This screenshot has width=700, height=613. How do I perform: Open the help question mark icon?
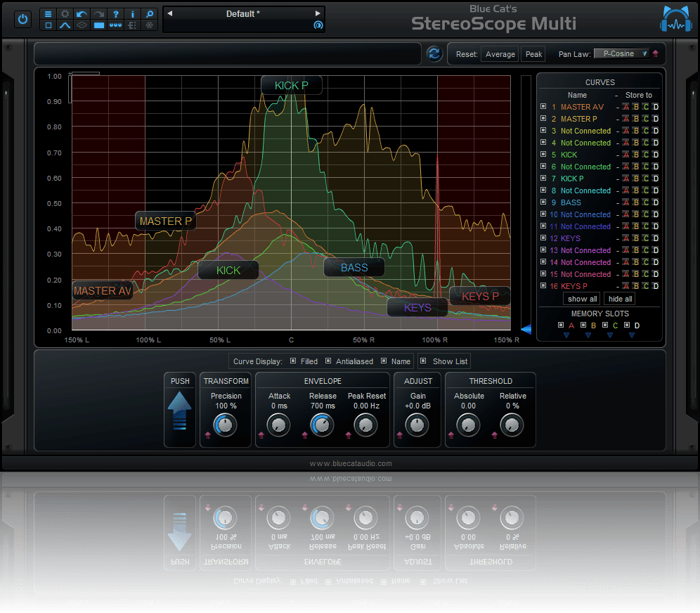pyautogui.click(x=116, y=13)
